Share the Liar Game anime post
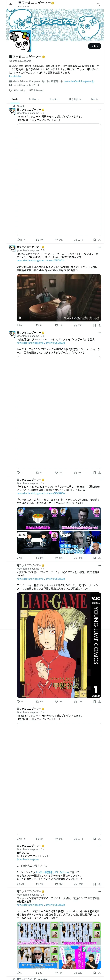This screenshot has height=980, width=110. click(99, 702)
